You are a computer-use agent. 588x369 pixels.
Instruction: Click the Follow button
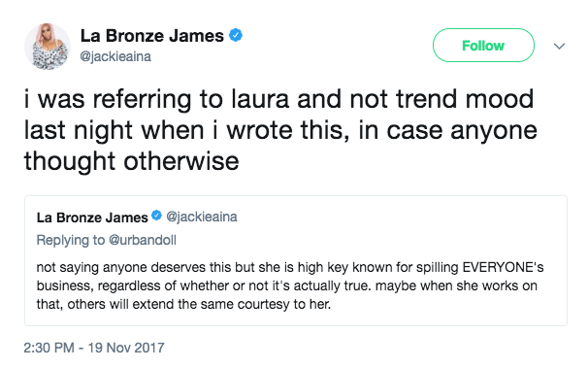pos(483,46)
